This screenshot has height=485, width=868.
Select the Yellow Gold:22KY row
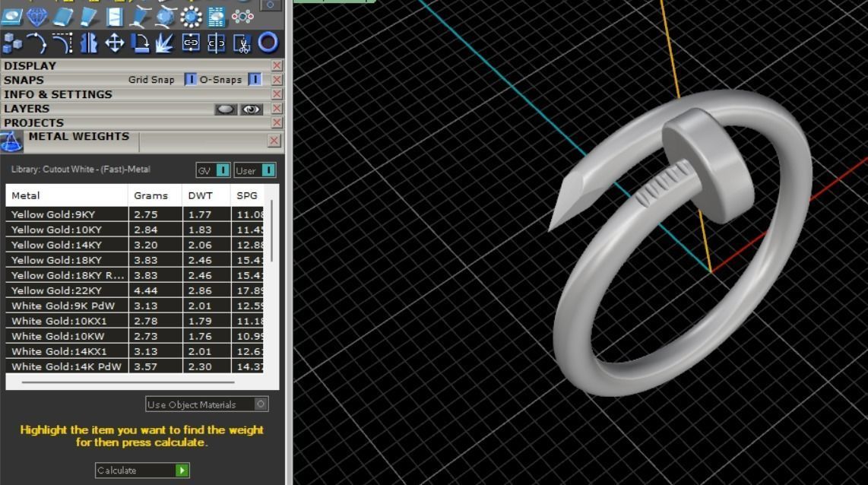pos(135,290)
